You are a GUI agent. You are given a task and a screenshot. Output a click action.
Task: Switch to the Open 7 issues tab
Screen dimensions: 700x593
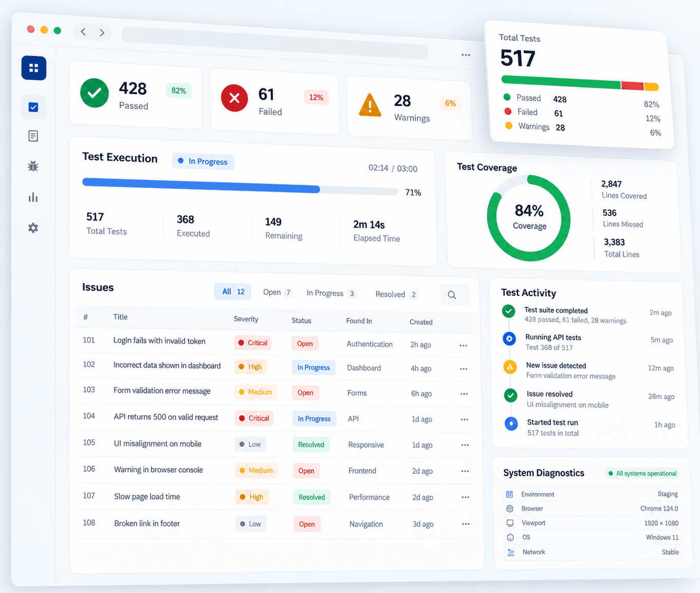(x=277, y=292)
